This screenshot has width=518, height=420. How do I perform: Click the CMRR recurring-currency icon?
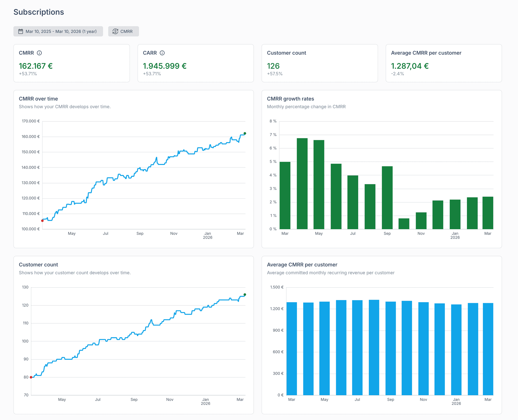pyautogui.click(x=115, y=31)
